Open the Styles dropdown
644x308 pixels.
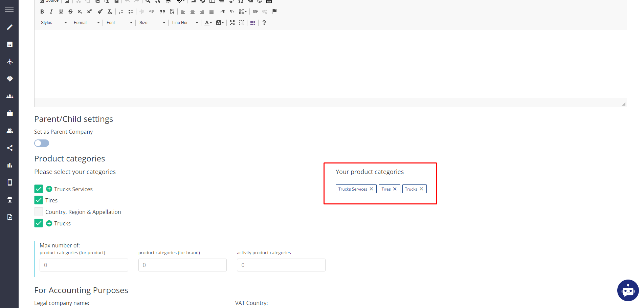click(53, 23)
